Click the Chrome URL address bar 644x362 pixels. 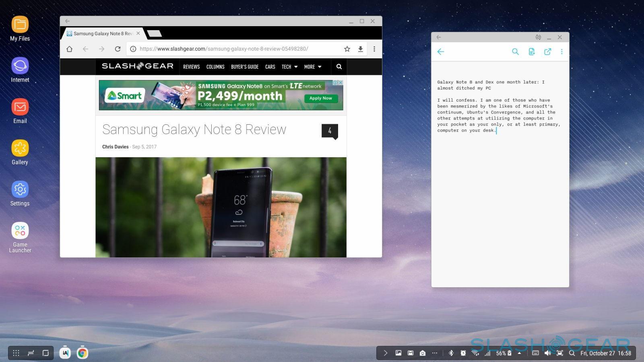pos(233,49)
